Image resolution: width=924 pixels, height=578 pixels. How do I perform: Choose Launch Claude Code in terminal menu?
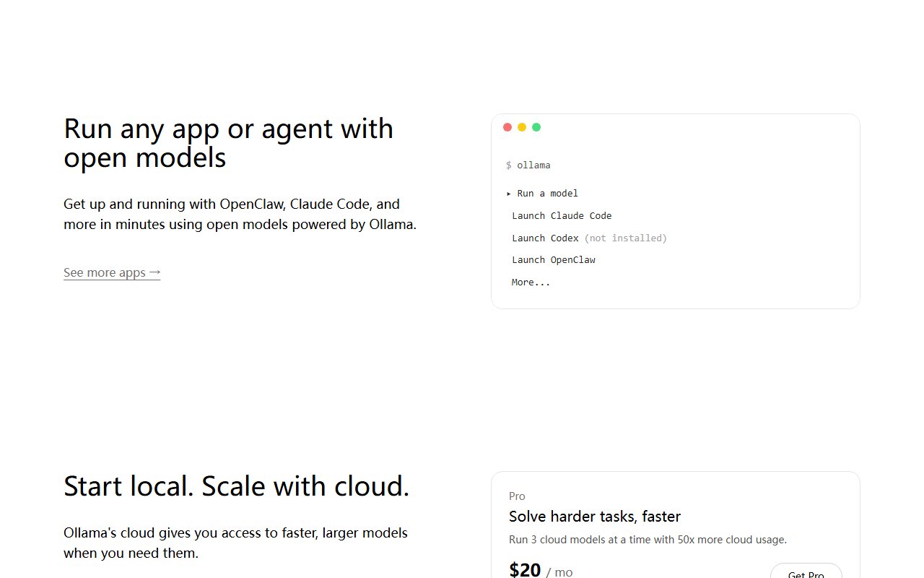pos(562,216)
